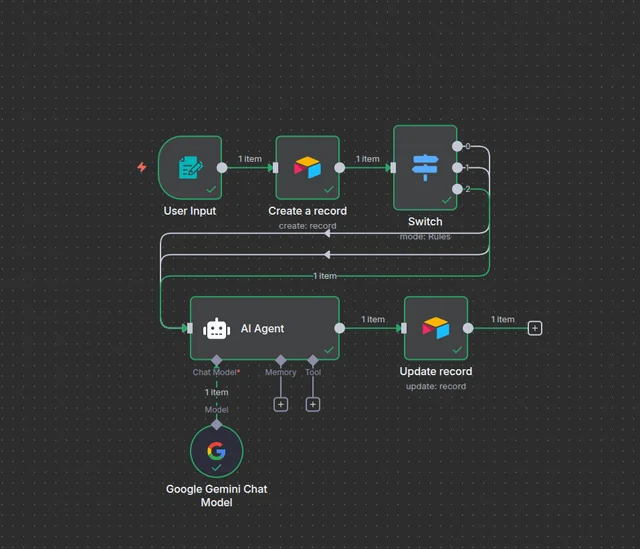Add a Tool sub-node with plus button
The width and height of the screenshot is (640, 549).
pyautogui.click(x=313, y=404)
